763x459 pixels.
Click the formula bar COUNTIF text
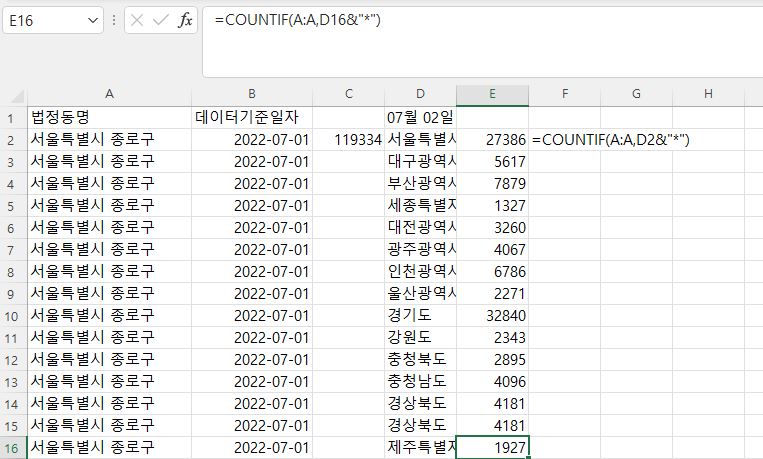click(298, 20)
